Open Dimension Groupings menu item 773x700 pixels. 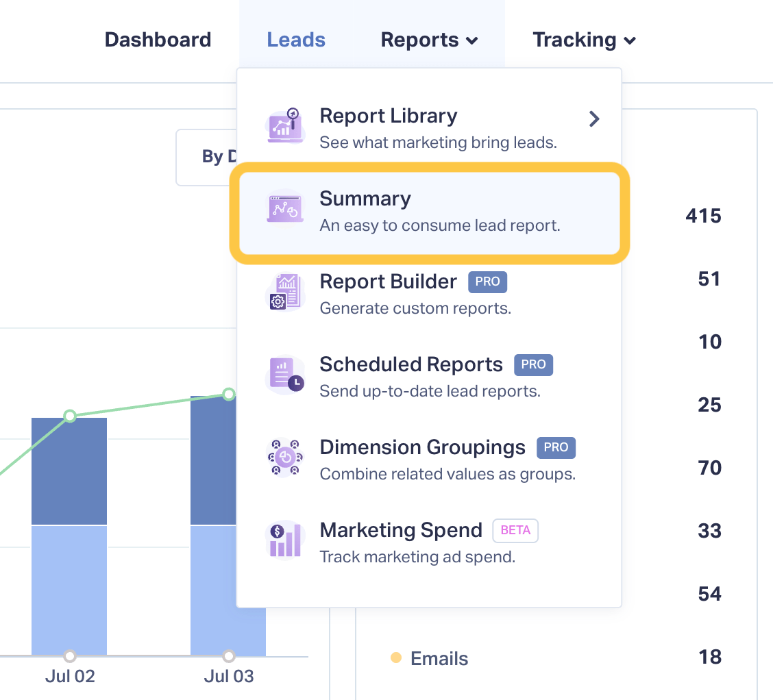pyautogui.click(x=430, y=460)
